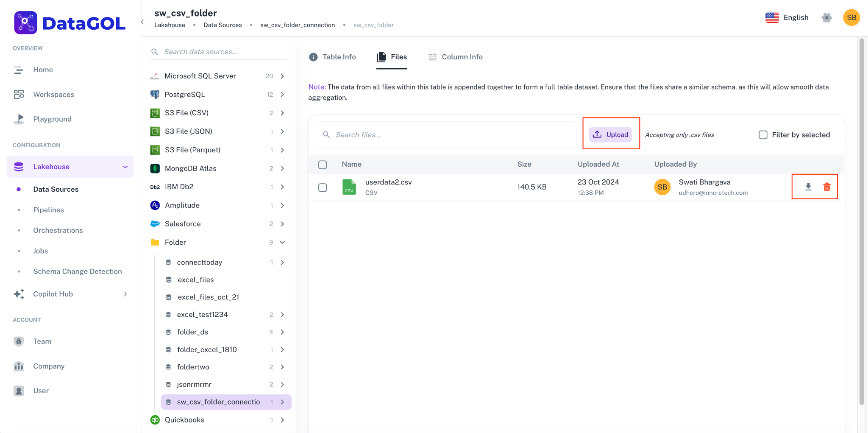Expand the folder_ds chevron

click(282, 332)
